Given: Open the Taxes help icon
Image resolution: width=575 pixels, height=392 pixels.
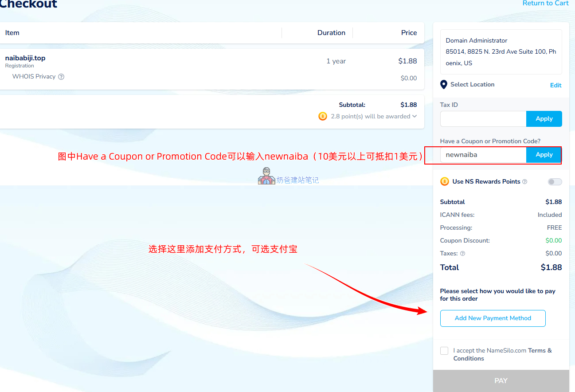Looking at the screenshot, I should 462,253.
